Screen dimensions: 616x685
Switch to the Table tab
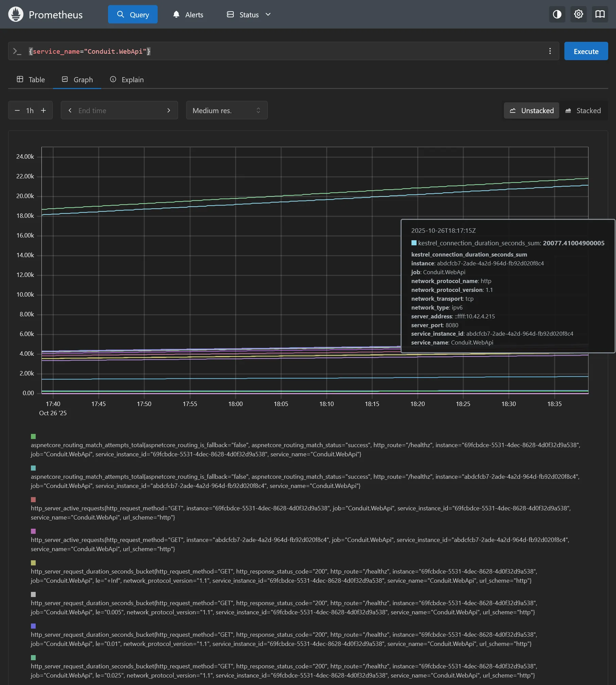click(31, 80)
